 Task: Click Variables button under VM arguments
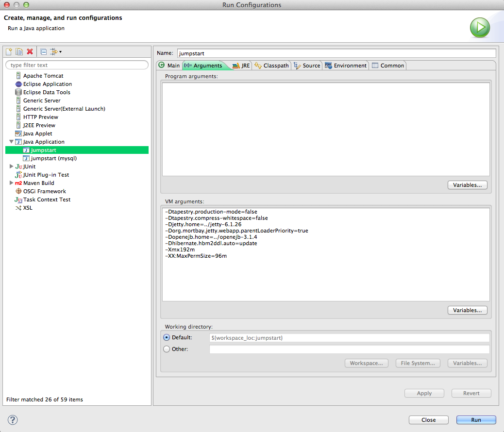(x=468, y=310)
